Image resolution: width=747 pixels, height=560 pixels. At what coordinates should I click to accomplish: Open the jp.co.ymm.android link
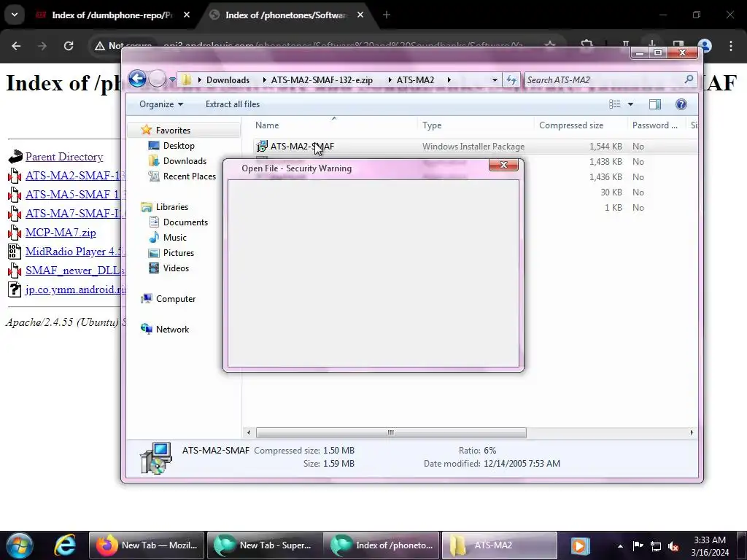pyautogui.click(x=75, y=289)
